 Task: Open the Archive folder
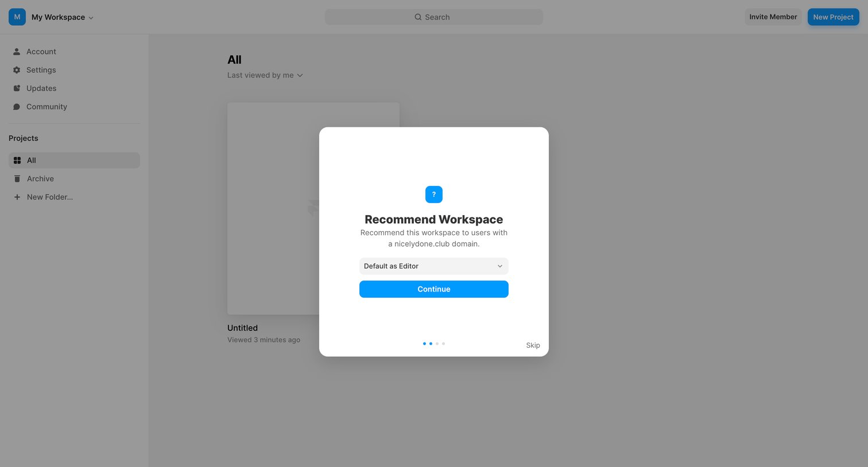[74, 179]
